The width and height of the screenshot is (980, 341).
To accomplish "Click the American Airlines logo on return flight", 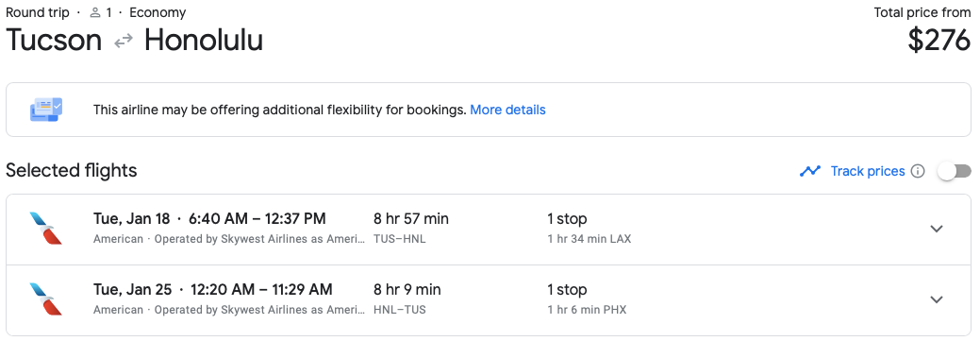I will [46, 299].
